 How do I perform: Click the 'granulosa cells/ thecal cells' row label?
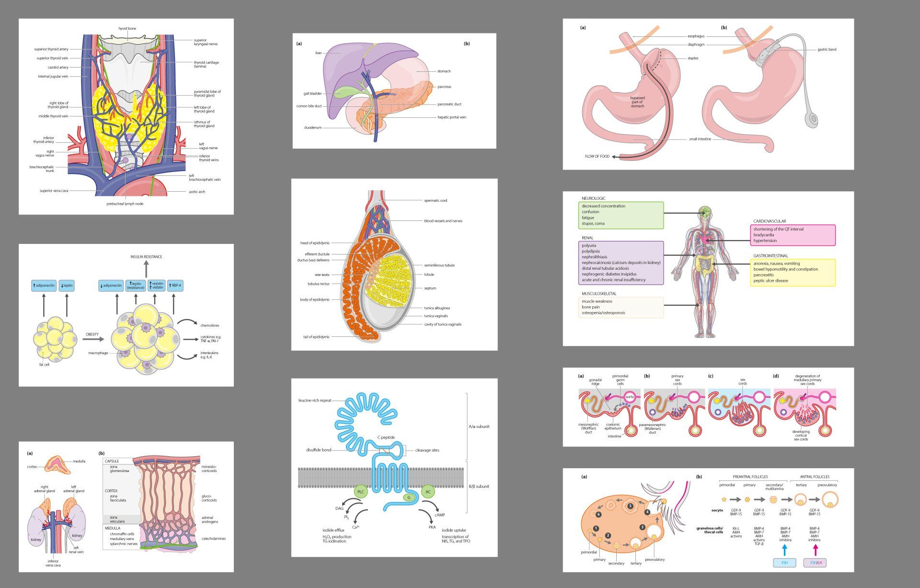pyautogui.click(x=710, y=530)
